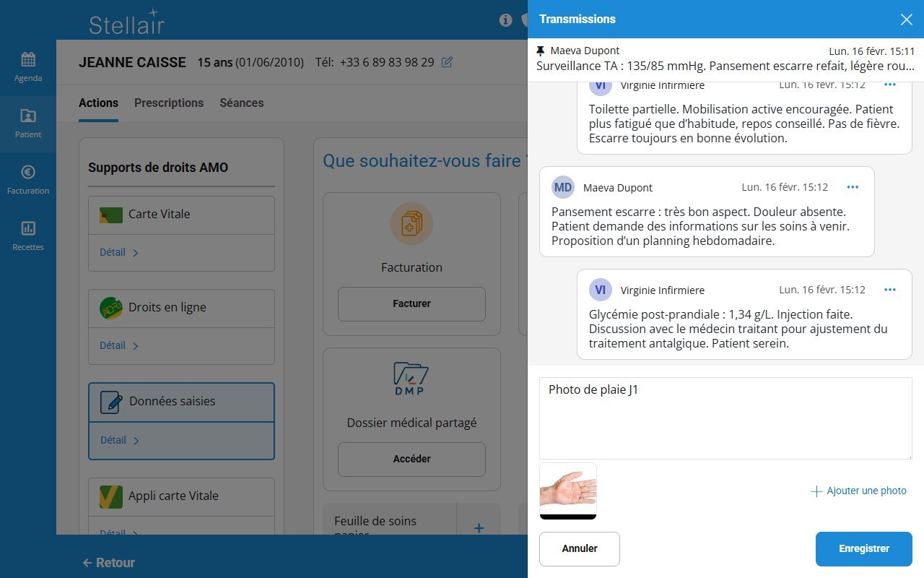The height and width of the screenshot is (578, 924).
Task: Open options menu on Toilette partielle message
Action: 890,85
